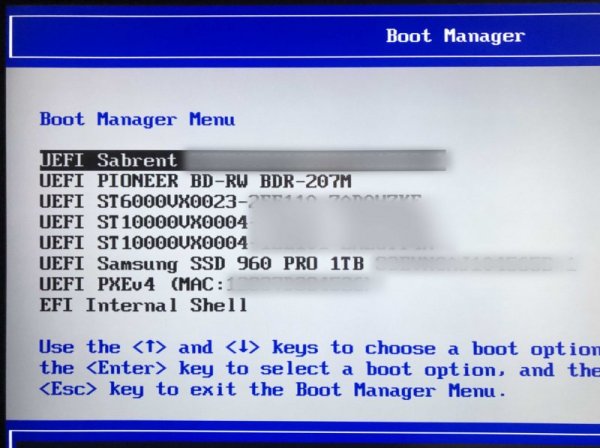This screenshot has height=448, width=600.
Task: Click the Boot Manager Menu heading
Action: click(x=137, y=119)
